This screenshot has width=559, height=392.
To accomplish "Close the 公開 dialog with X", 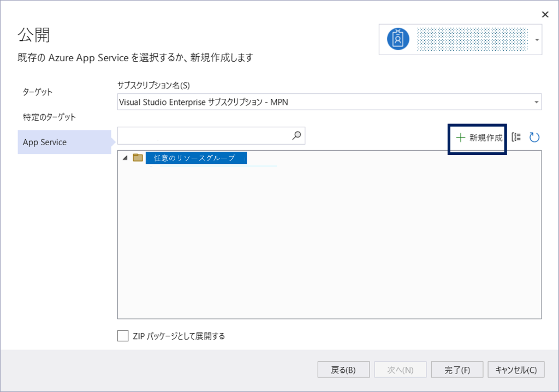I will [545, 15].
